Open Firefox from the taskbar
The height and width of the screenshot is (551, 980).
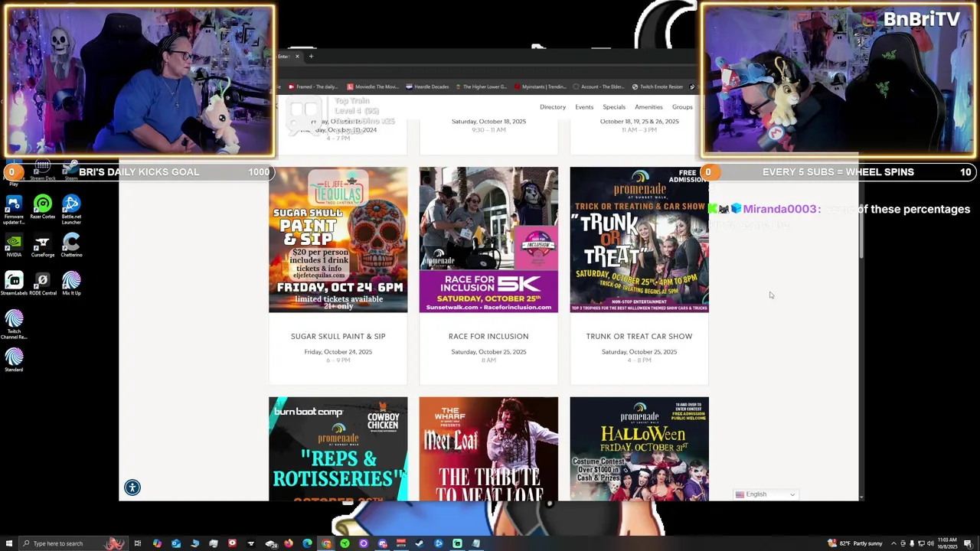289,543
